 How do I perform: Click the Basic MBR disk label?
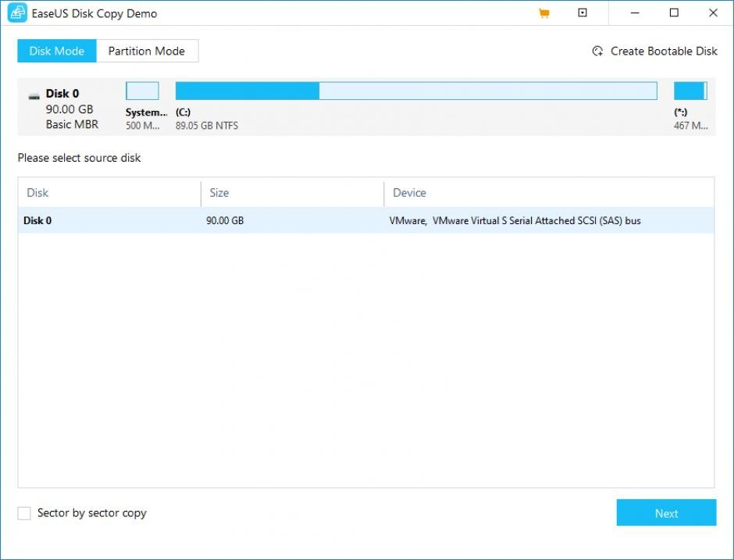pyautogui.click(x=72, y=124)
